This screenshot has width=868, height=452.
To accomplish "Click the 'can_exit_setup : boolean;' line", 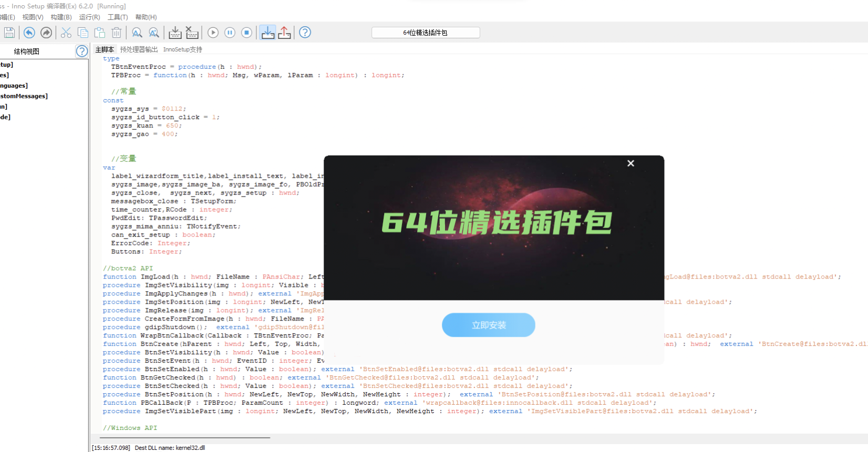I will (x=163, y=235).
